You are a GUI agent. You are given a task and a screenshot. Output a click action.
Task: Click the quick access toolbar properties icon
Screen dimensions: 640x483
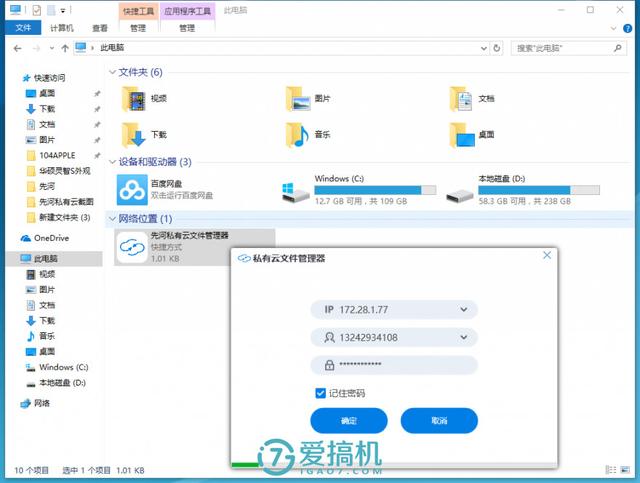click(x=36, y=10)
